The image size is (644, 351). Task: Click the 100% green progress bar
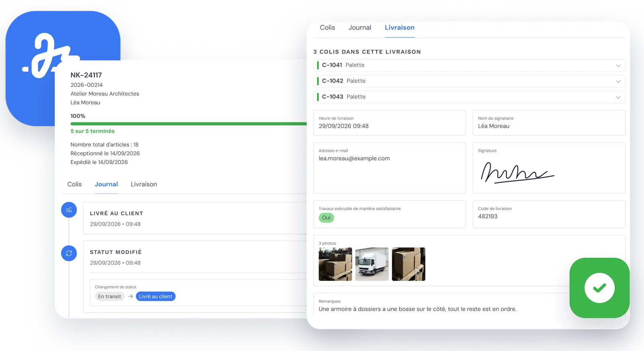pyautogui.click(x=188, y=124)
